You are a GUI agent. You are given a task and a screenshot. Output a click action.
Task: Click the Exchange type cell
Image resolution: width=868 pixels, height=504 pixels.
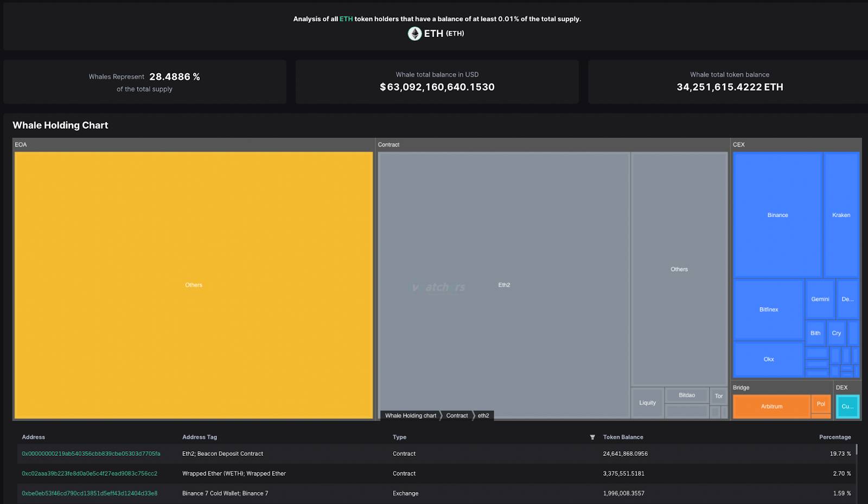coord(405,493)
